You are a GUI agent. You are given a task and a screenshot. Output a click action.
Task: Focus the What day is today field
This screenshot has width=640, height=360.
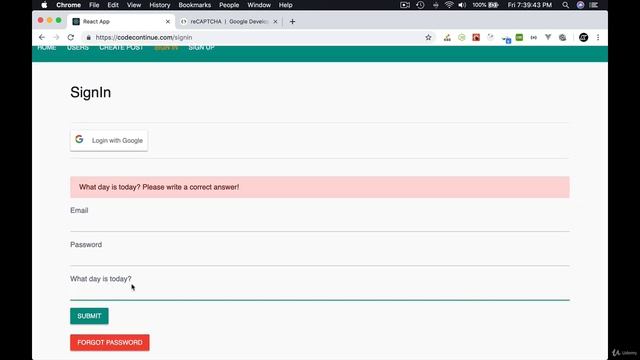[320, 291]
